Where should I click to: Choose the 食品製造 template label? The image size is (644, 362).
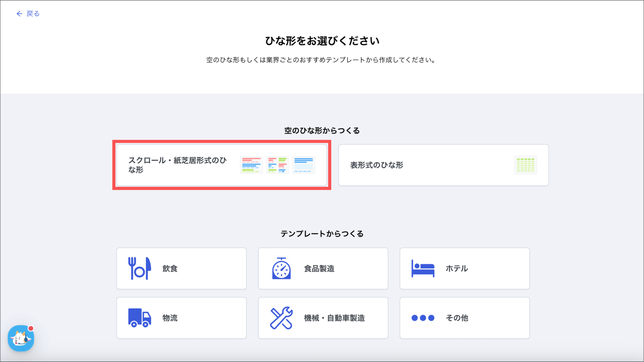319,268
